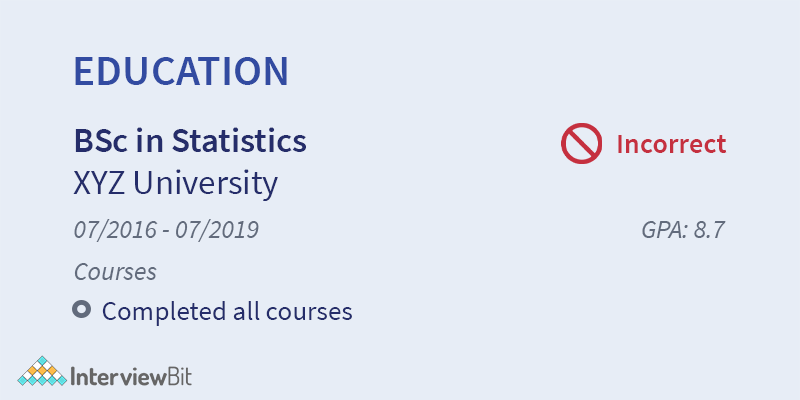Select the bullet marker beside Completed all courses
Viewport: 800px width, 400px height.
click(x=82, y=310)
